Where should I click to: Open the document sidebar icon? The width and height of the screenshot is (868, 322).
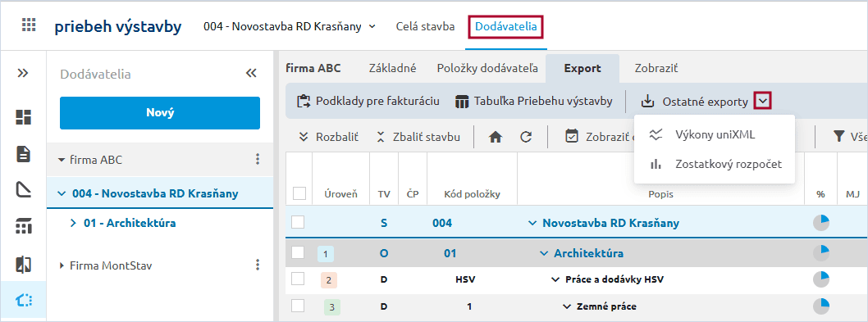23,154
